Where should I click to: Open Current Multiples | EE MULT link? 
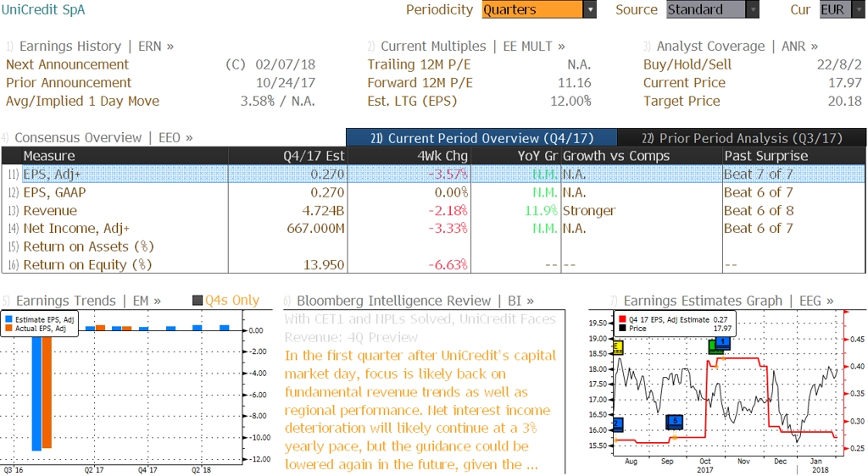(473, 47)
